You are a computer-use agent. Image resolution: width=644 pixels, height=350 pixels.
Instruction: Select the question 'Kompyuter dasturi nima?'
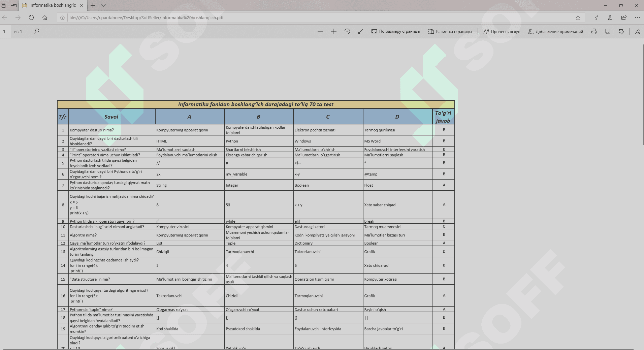pyautogui.click(x=92, y=130)
